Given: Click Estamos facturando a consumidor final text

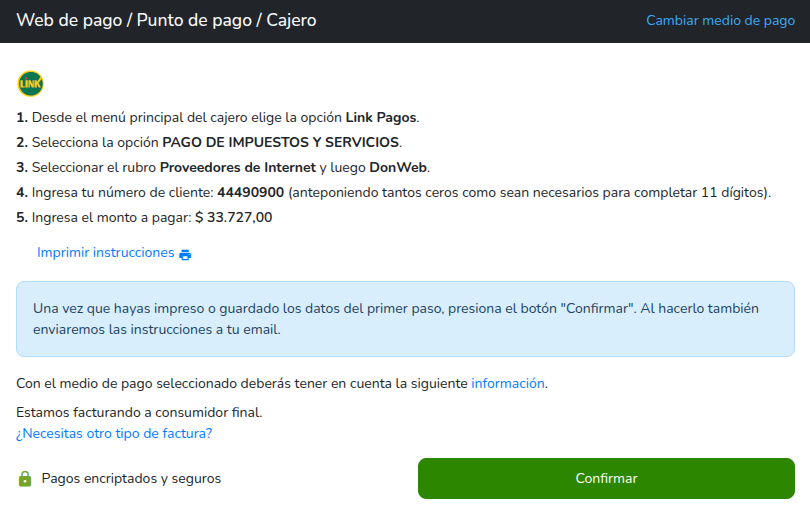Looking at the screenshot, I should click(139, 412).
